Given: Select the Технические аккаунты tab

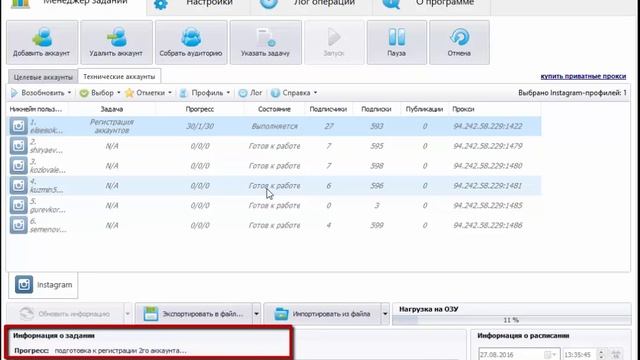Looking at the screenshot, I should (119, 76).
